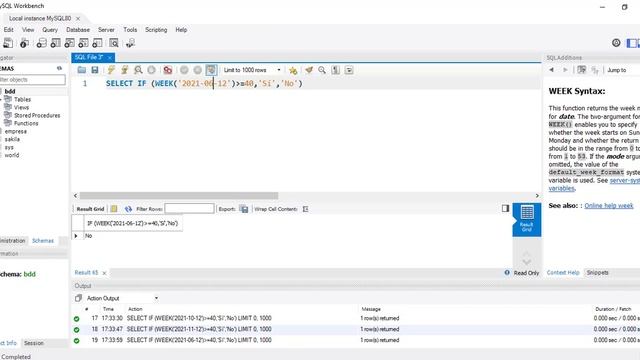
Task: Reconnect to DBMS toolbar icon
Action: pos(130,43)
